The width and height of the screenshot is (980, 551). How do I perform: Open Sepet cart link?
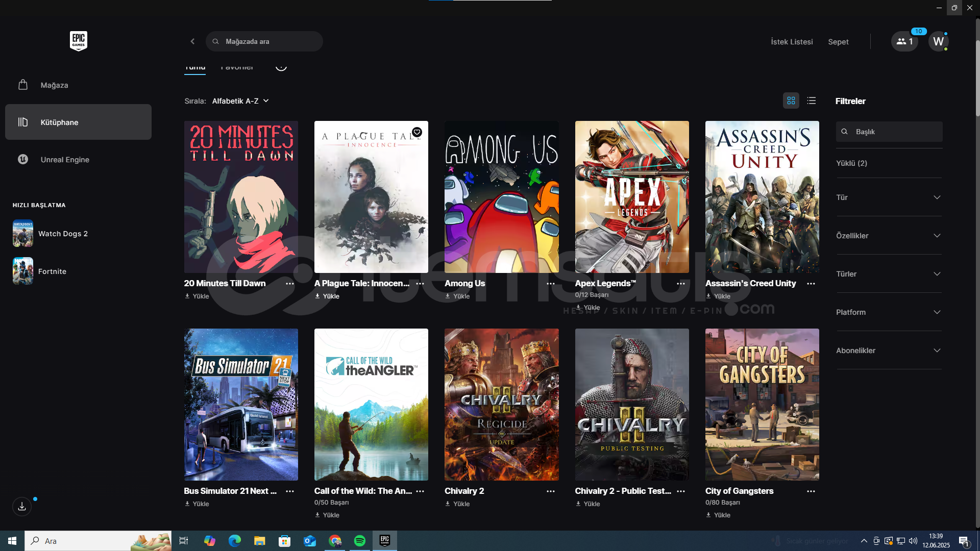point(838,42)
